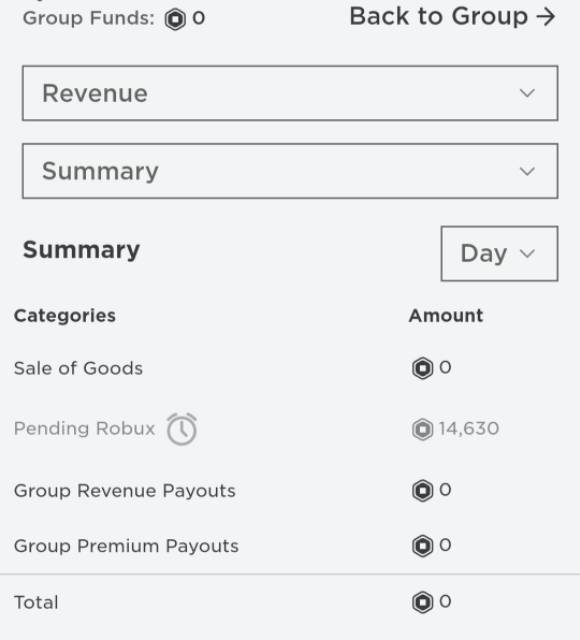This screenshot has width=580, height=640.
Task: Open the Revenue dropdown
Action: point(290,93)
